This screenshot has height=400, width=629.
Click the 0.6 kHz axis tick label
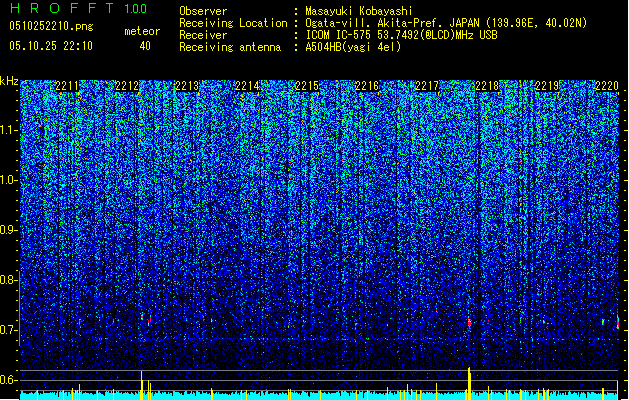8,380
